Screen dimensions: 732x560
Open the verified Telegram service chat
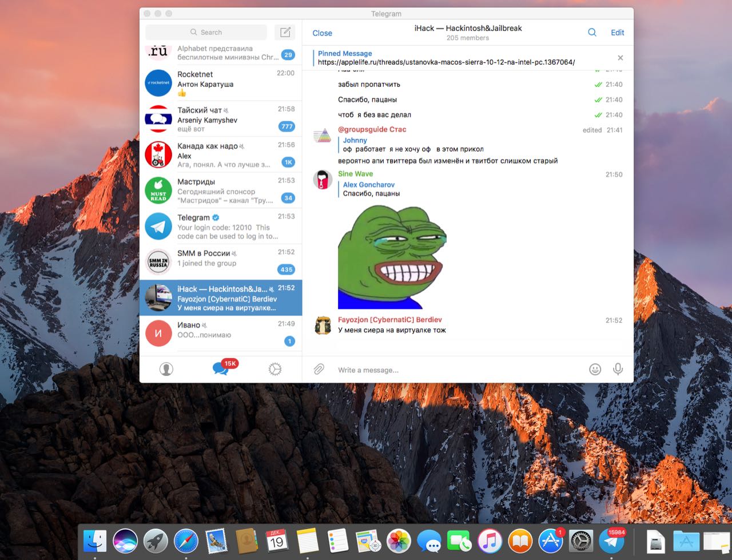(221, 226)
